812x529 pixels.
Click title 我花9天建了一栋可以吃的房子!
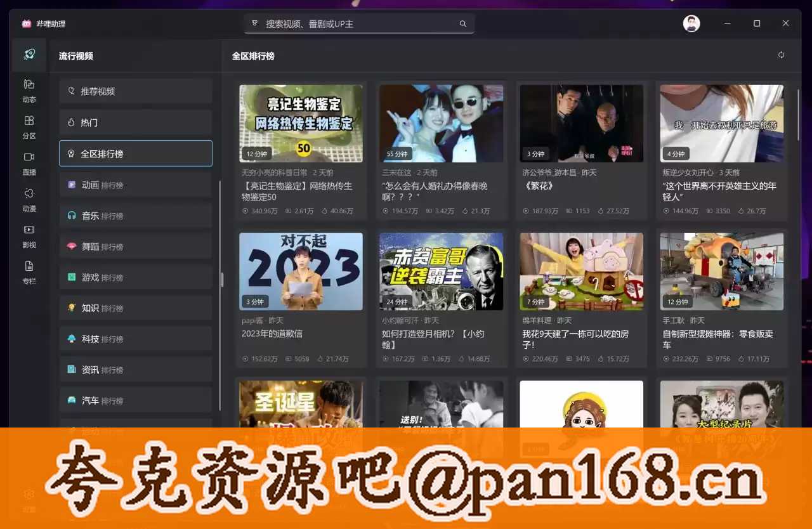click(x=575, y=339)
